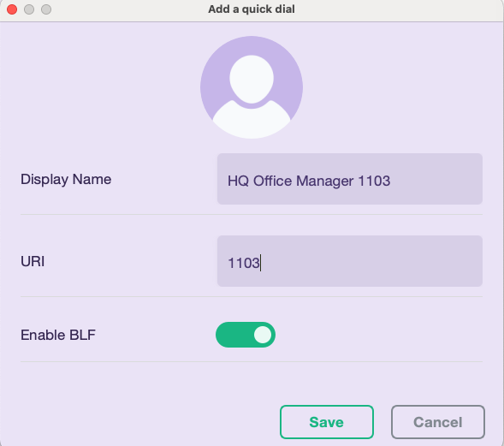Save the quick dial entry
504x446 pixels.
pyautogui.click(x=327, y=422)
